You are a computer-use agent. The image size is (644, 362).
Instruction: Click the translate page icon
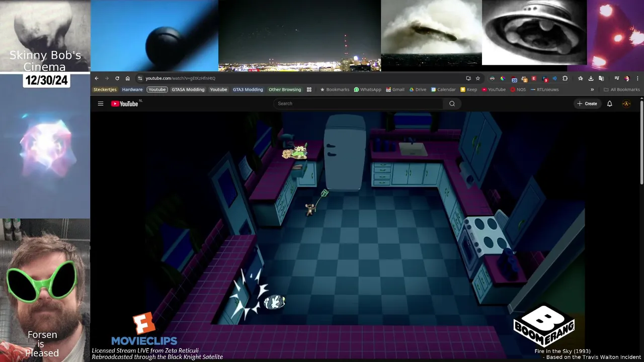601,78
